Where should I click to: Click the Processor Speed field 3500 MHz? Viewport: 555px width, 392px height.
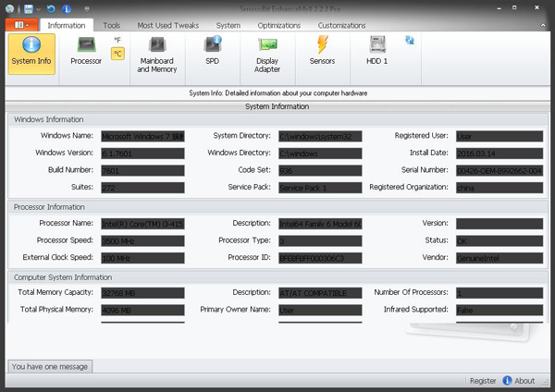(142, 241)
